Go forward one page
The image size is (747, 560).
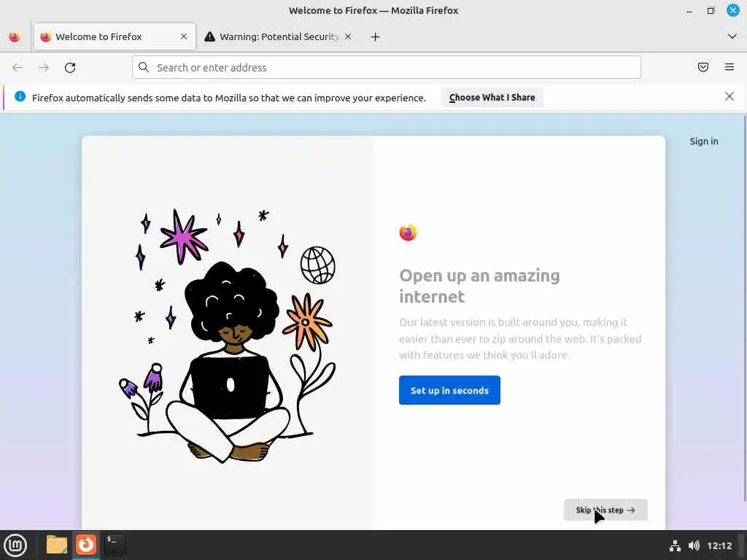click(44, 68)
